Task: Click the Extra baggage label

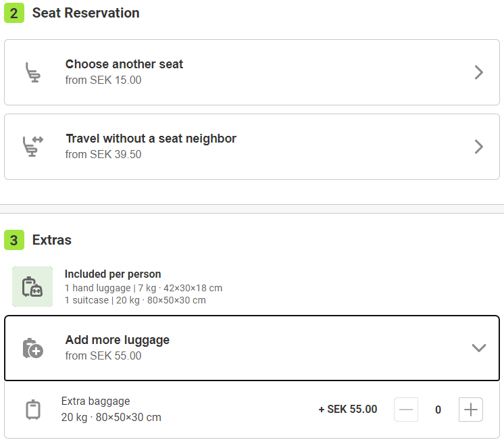Action: coord(95,401)
